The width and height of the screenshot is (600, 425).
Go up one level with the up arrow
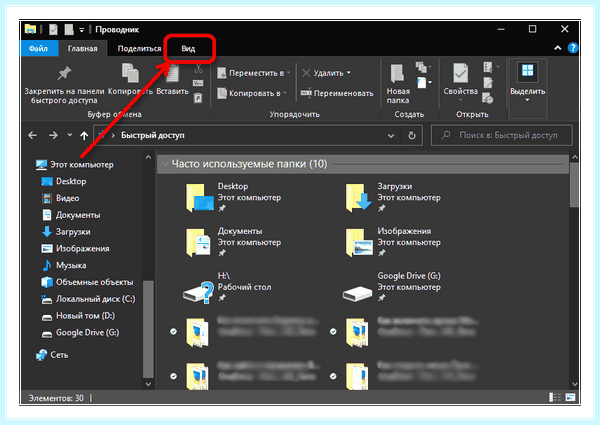pos(84,135)
